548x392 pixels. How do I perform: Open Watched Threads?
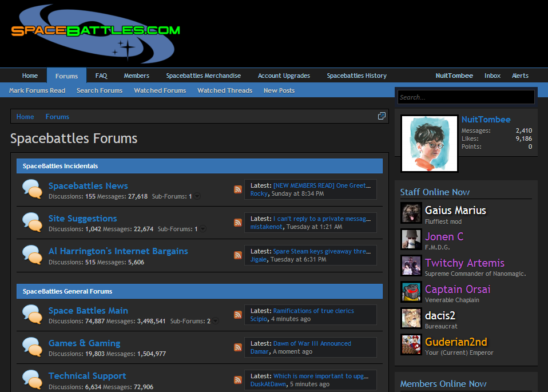pyautogui.click(x=225, y=90)
